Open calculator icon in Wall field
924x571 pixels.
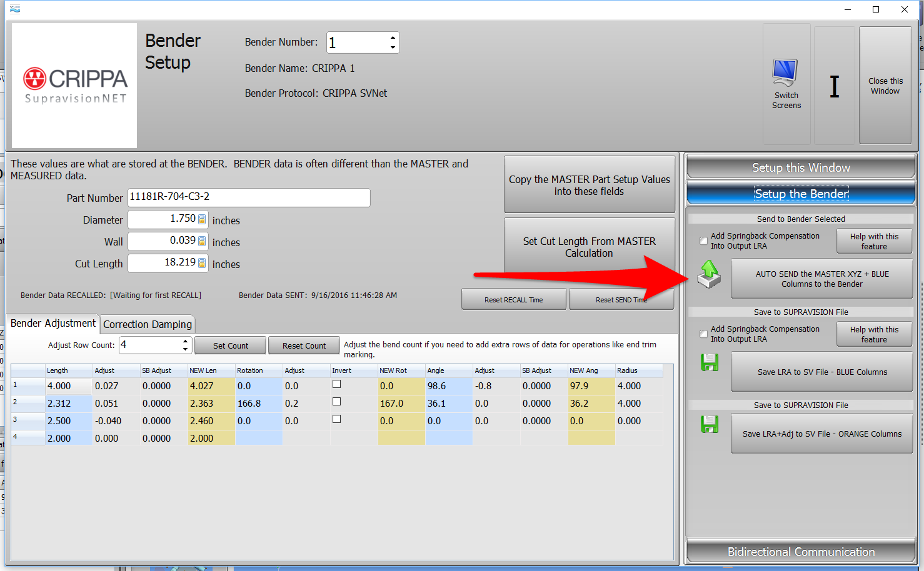point(202,241)
